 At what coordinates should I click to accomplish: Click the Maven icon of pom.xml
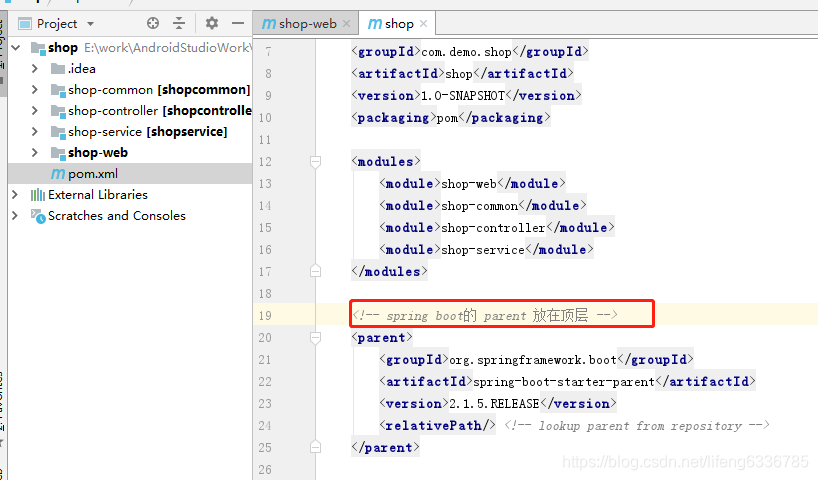click(x=58, y=174)
